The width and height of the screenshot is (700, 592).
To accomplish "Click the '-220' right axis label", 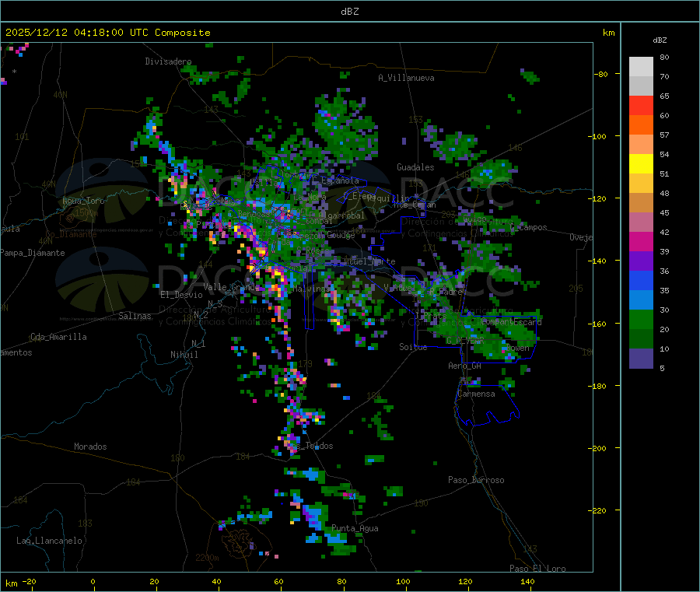I will [597, 511].
